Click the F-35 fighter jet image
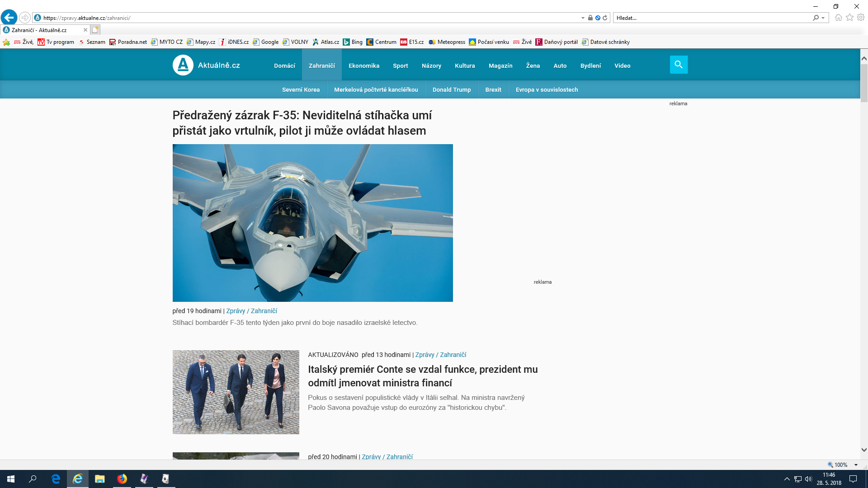This screenshot has width=868, height=488. click(312, 223)
